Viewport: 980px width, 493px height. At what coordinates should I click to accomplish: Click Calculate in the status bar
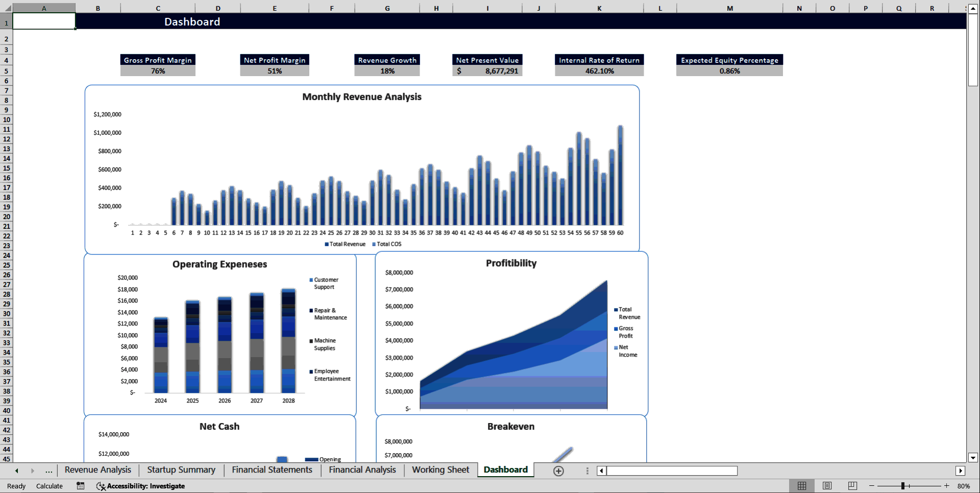click(50, 486)
